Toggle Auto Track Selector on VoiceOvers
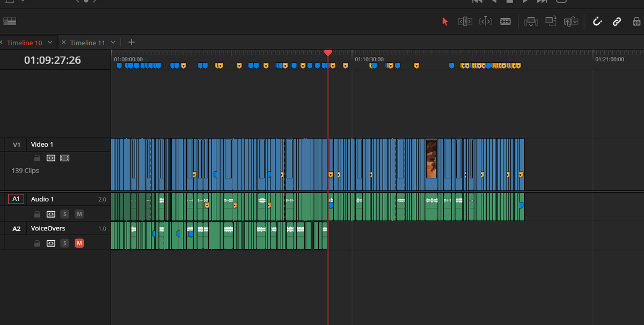The height and width of the screenshot is (325, 644). coord(50,243)
